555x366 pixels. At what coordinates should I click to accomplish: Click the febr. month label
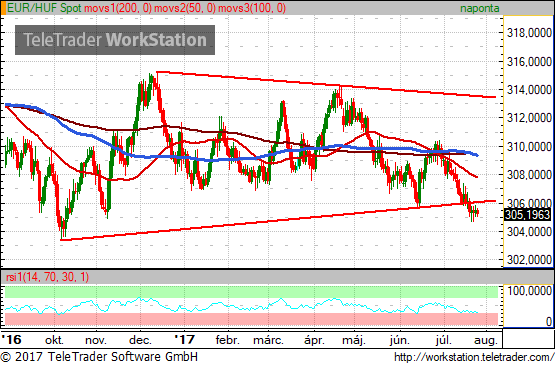[x=227, y=340]
